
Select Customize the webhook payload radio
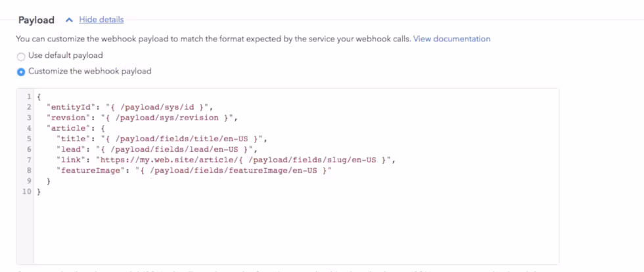(21, 72)
